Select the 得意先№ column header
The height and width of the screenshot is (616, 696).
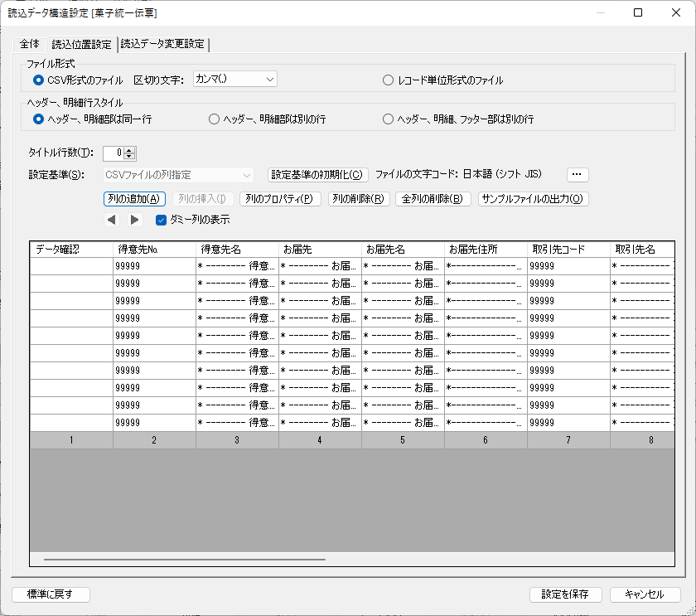pyautogui.click(x=154, y=250)
